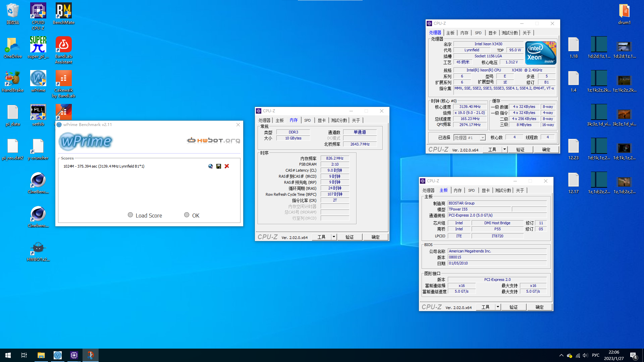Click 验证 button in processor CPU-Z window
Image resolution: width=644 pixels, height=362 pixels.
pos(520,149)
